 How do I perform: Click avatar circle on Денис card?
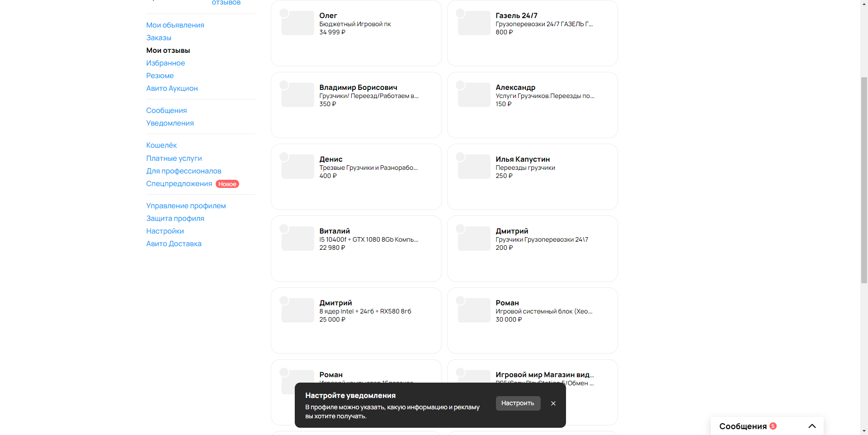tap(284, 157)
